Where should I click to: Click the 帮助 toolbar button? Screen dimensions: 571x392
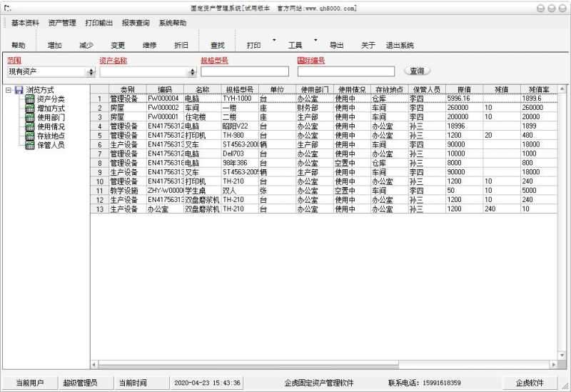click(x=19, y=45)
